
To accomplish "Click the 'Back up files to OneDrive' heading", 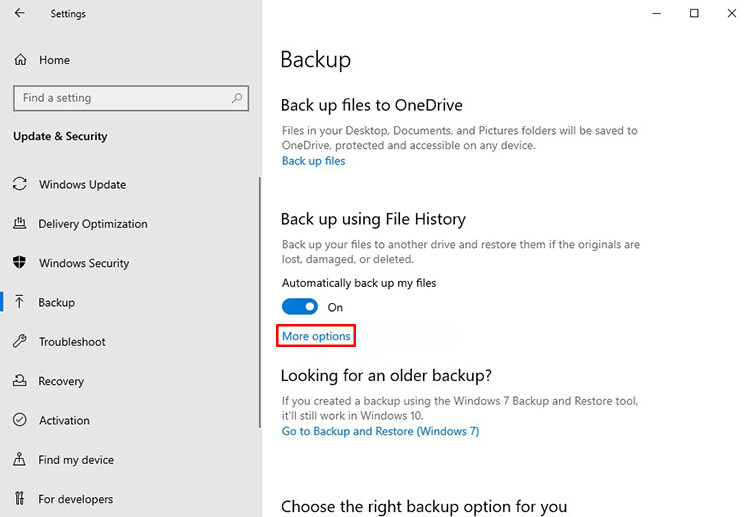I will 372,105.
